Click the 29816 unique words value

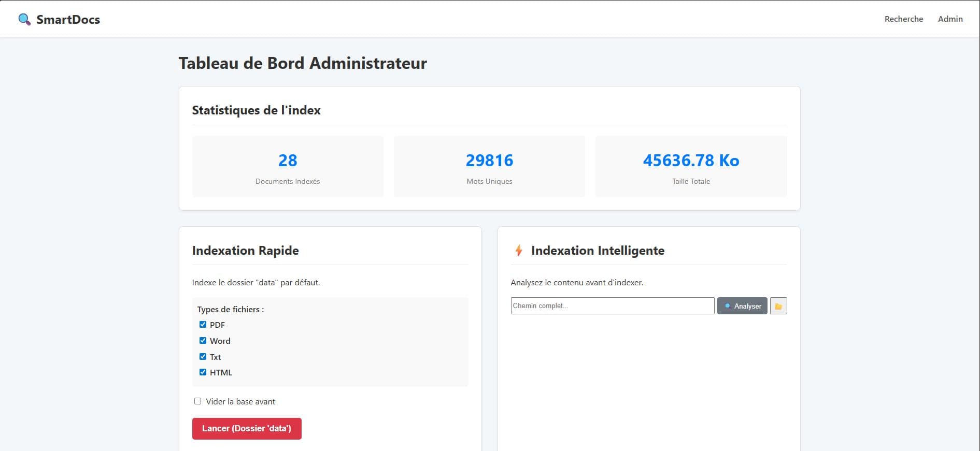489,161
